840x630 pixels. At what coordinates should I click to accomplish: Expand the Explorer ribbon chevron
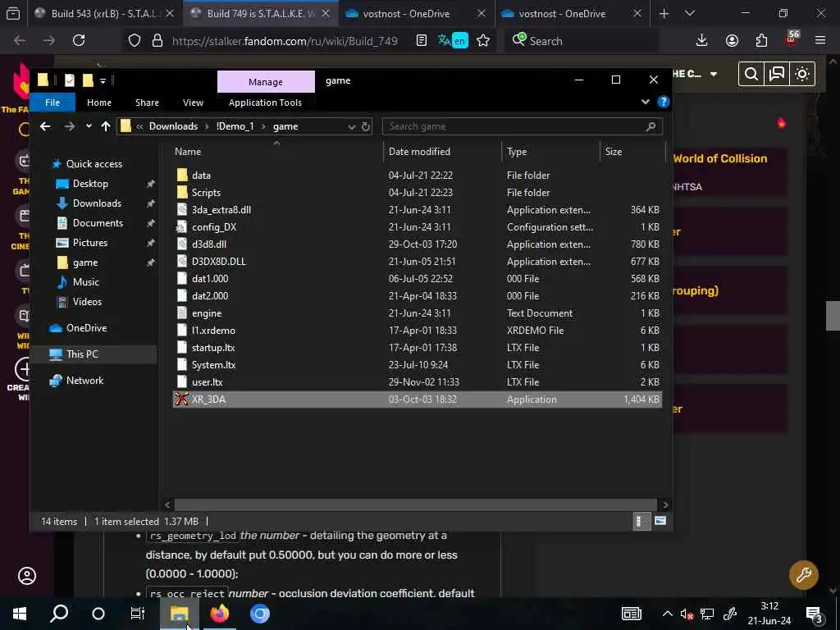tap(645, 102)
